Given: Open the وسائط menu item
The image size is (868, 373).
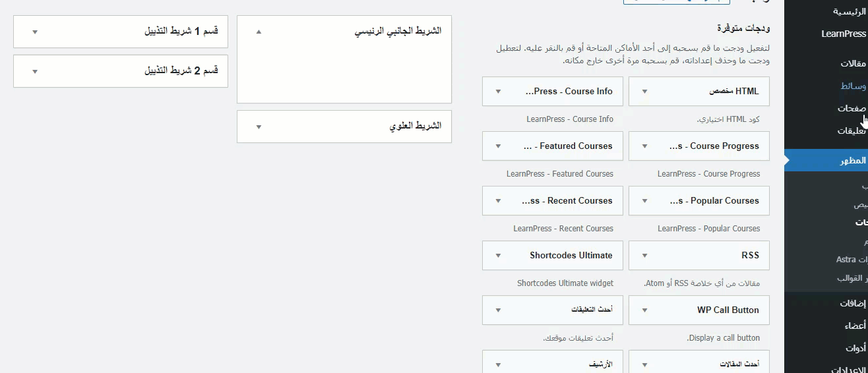Looking at the screenshot, I should (x=852, y=86).
